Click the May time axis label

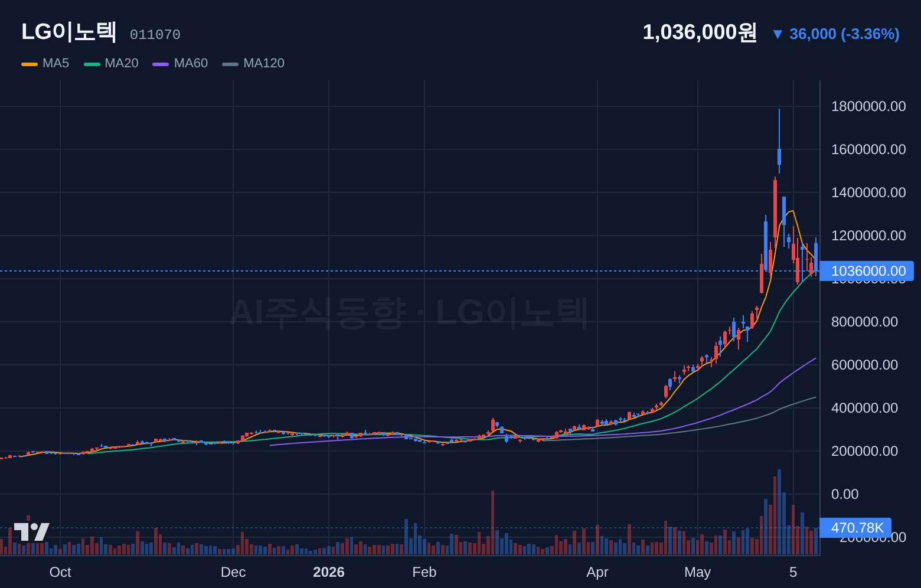pyautogui.click(x=698, y=572)
